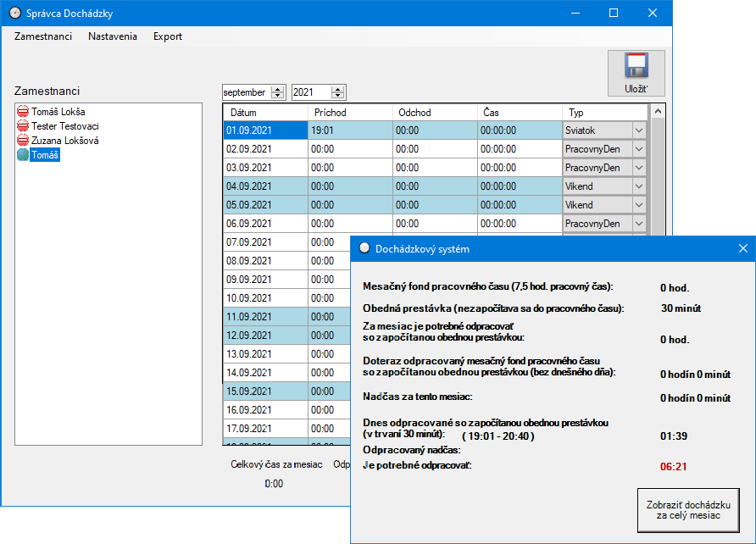Select date cell 16.09.2021

pyautogui.click(x=265, y=410)
